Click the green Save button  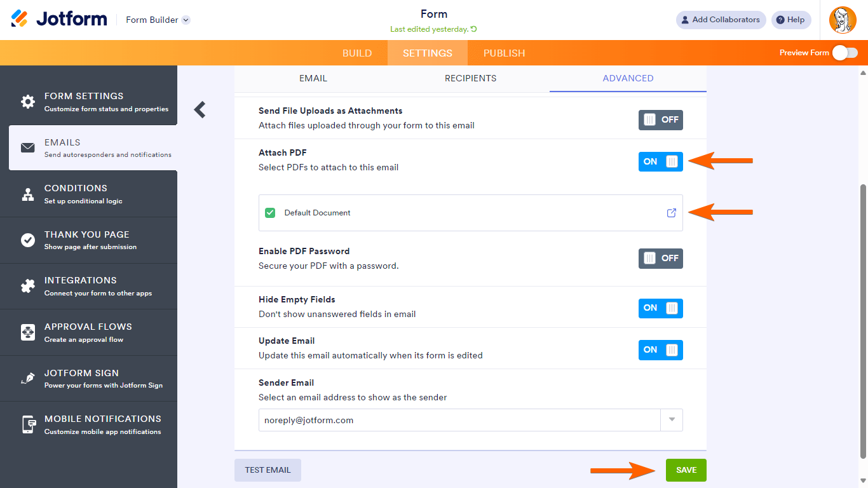click(686, 470)
